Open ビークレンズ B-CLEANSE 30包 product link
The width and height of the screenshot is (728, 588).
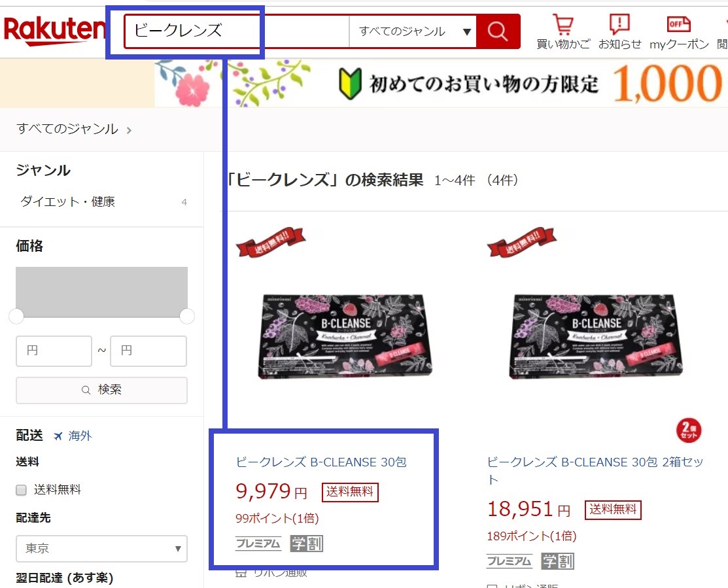321,462
